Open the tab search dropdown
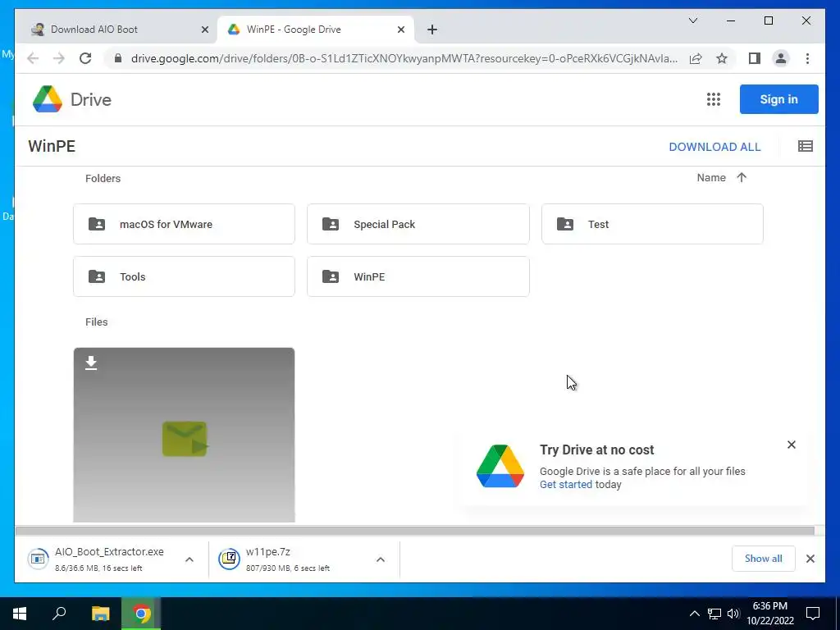Image resolution: width=840 pixels, height=630 pixels. (x=692, y=21)
